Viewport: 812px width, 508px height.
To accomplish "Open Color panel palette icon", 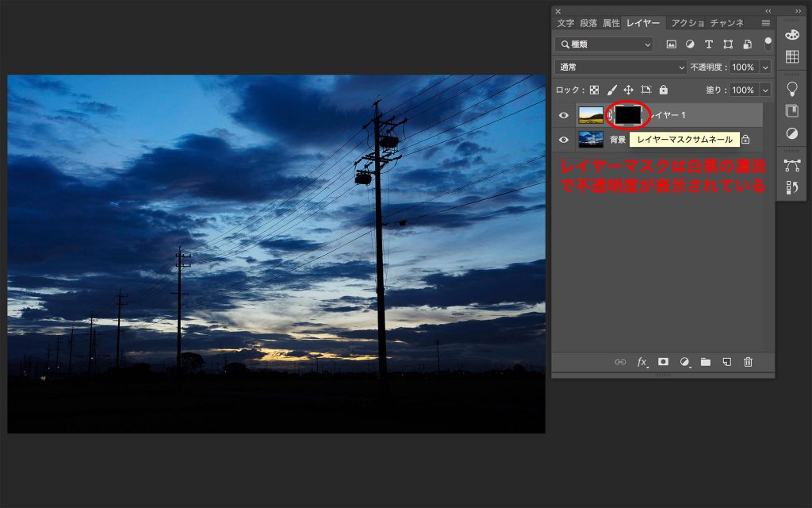I will tap(792, 35).
